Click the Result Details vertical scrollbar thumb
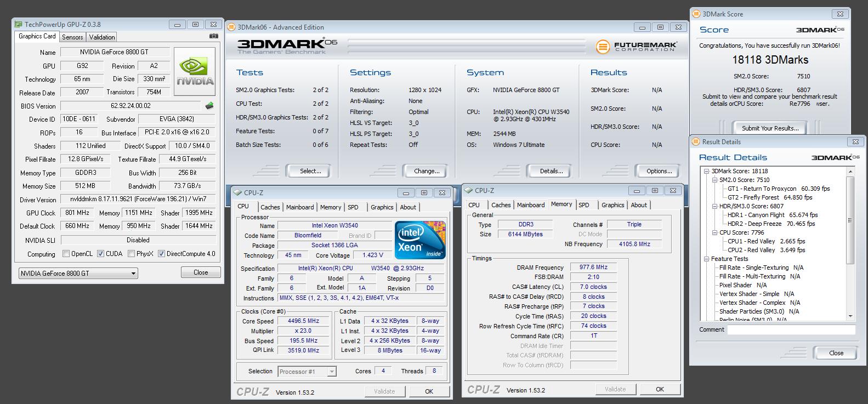 click(x=850, y=219)
